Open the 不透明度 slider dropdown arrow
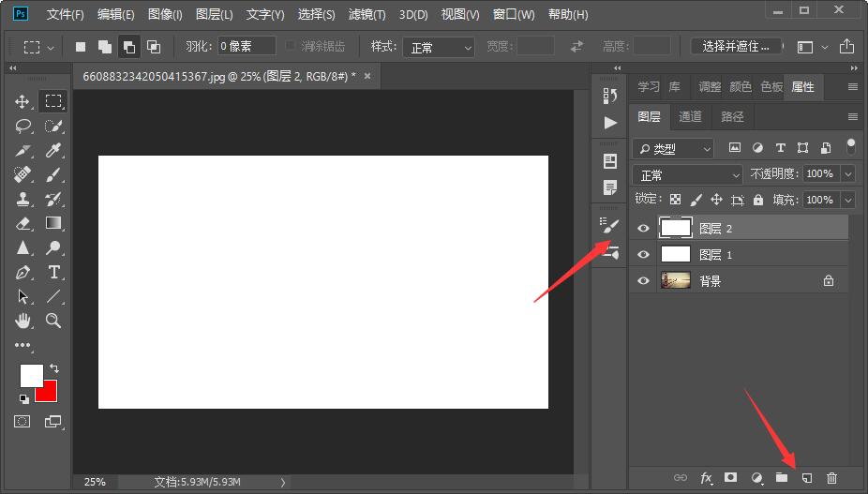Image resolution: width=868 pixels, height=494 pixels. [848, 174]
